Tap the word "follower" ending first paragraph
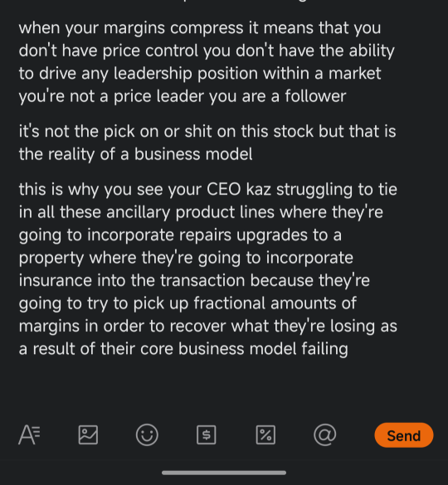The image size is (448, 485). 315,96
